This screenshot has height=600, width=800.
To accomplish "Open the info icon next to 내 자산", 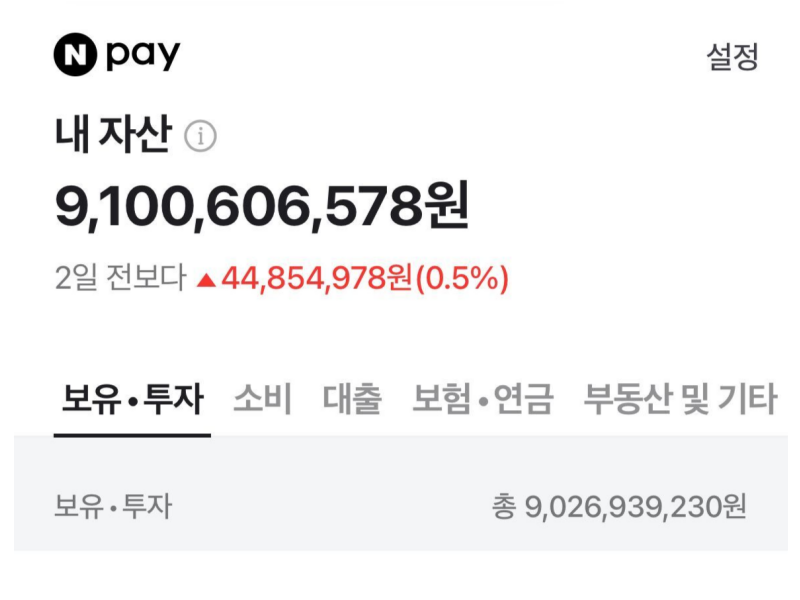I will point(201,136).
